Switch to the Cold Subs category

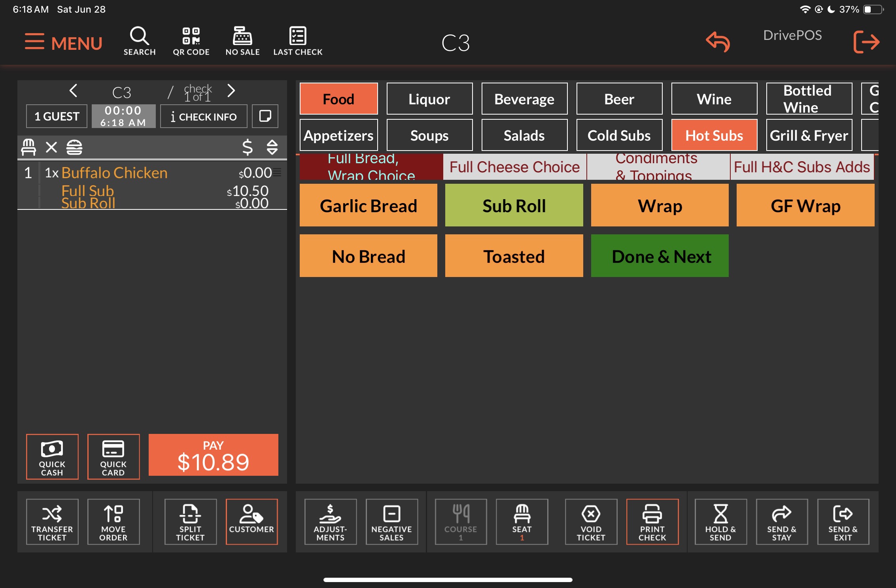pyautogui.click(x=619, y=135)
